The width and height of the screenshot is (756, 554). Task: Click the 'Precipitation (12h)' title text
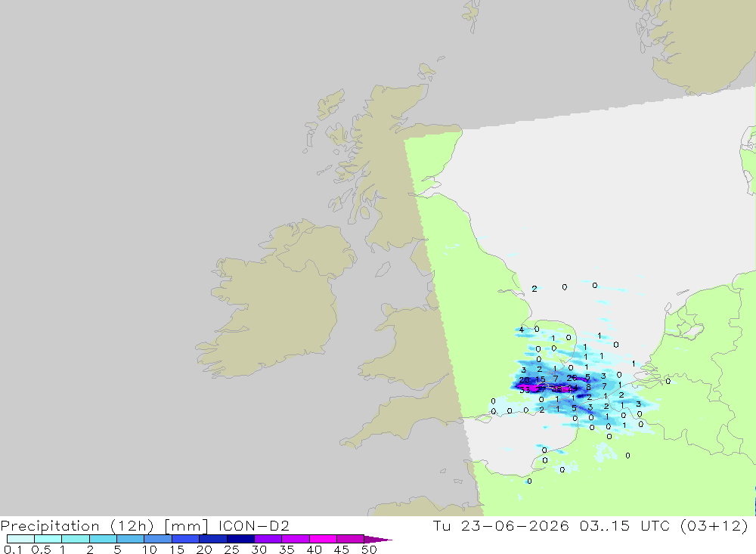tap(77, 525)
